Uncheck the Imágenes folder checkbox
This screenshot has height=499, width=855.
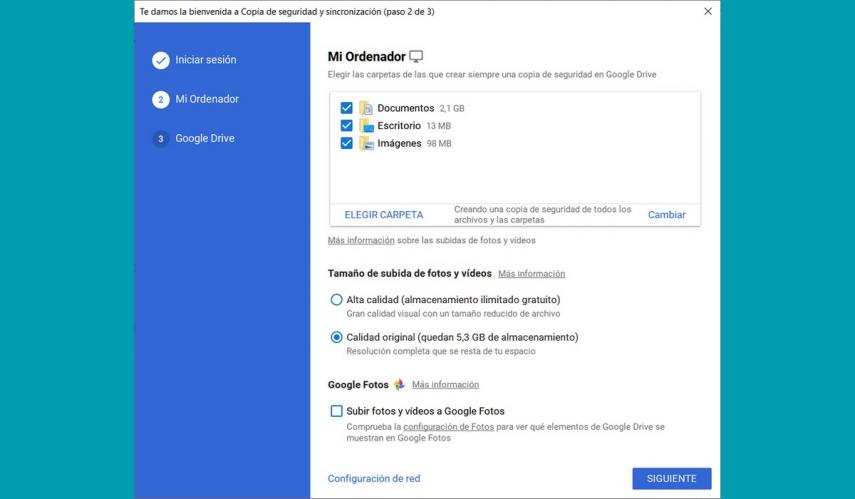click(346, 143)
